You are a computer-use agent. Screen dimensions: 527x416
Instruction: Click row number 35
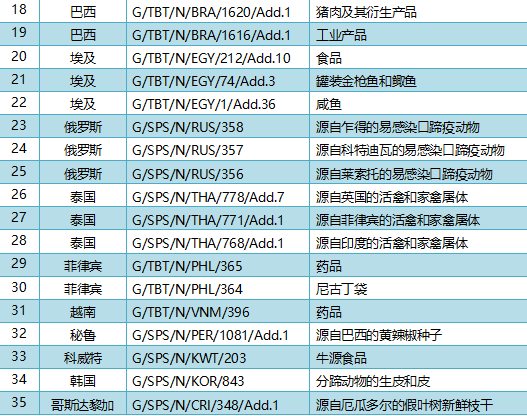point(19,402)
